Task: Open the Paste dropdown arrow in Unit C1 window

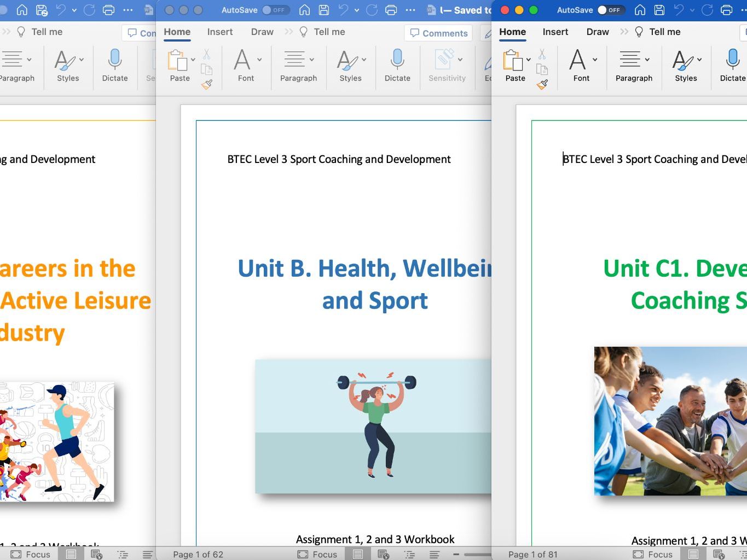Action: pos(529,60)
